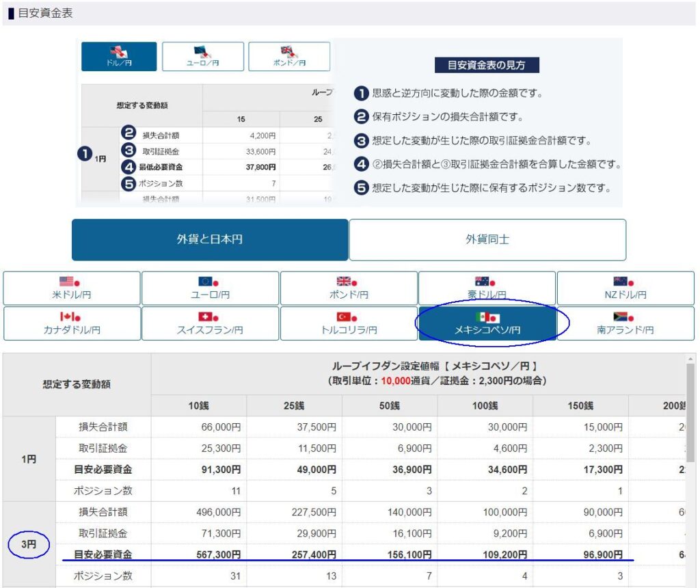Select the ユーロ/円 currency pair tab

tap(210, 288)
